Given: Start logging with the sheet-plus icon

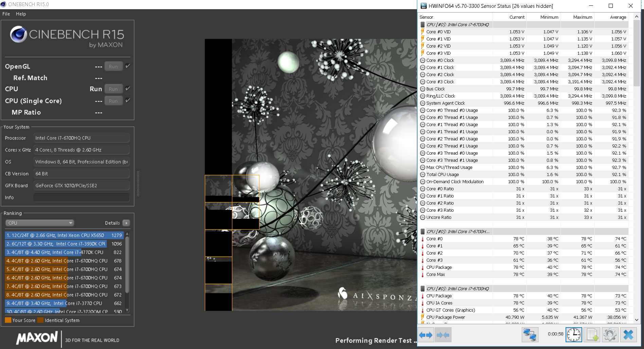Looking at the screenshot, I should 592,335.
